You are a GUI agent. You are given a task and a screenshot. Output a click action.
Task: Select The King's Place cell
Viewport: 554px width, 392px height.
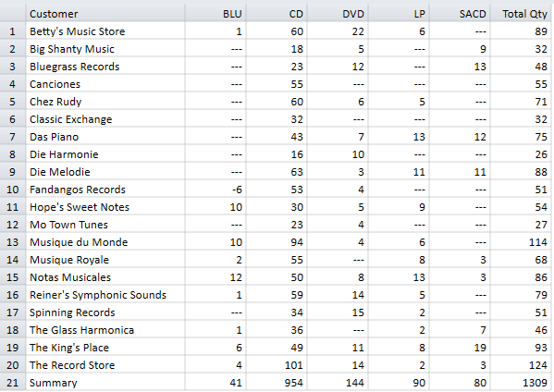point(105,348)
